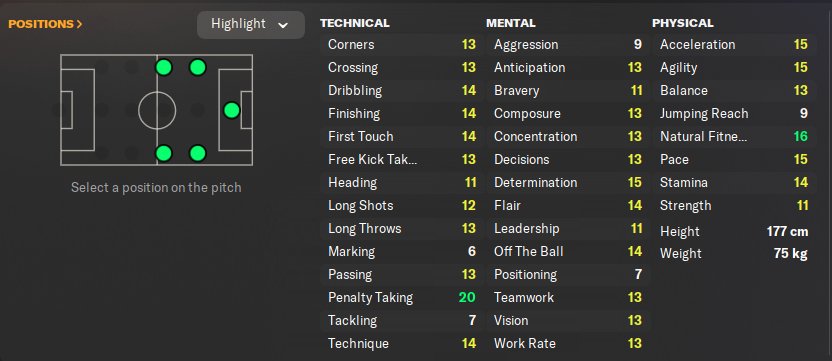Select the Jumping Reach attribute row
This screenshot has width=832, height=361.
(x=733, y=113)
